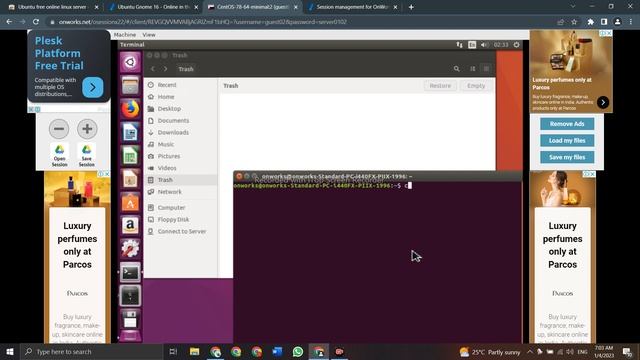This screenshot has width=640, height=360.
Task: Open session gear menu in Ubuntu panel
Action: [516, 45]
